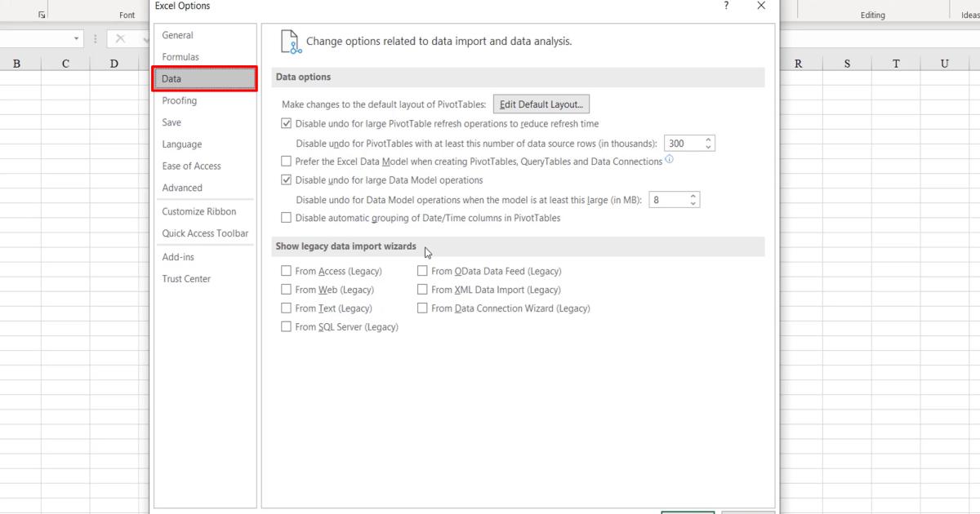Check Prefer the Excel Data Model option

coord(287,161)
